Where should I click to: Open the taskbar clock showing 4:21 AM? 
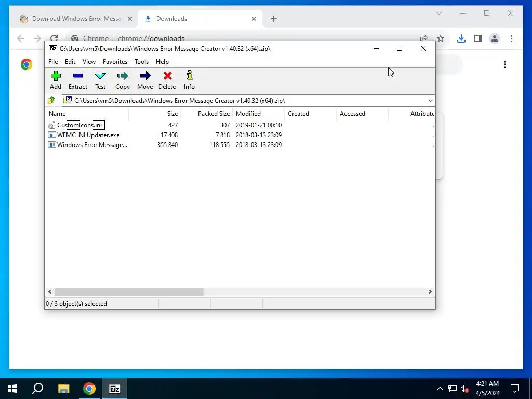[x=487, y=389]
